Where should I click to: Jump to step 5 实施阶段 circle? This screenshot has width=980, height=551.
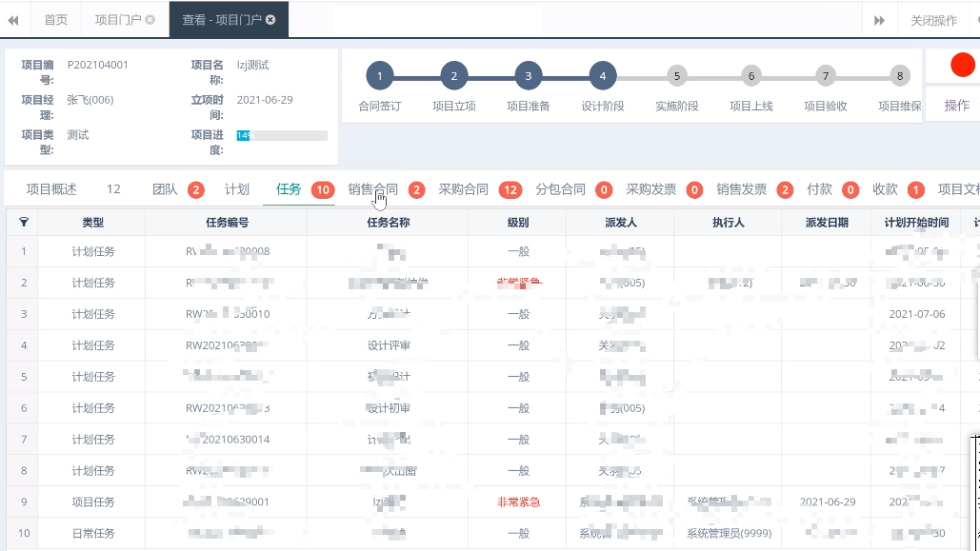click(x=676, y=76)
